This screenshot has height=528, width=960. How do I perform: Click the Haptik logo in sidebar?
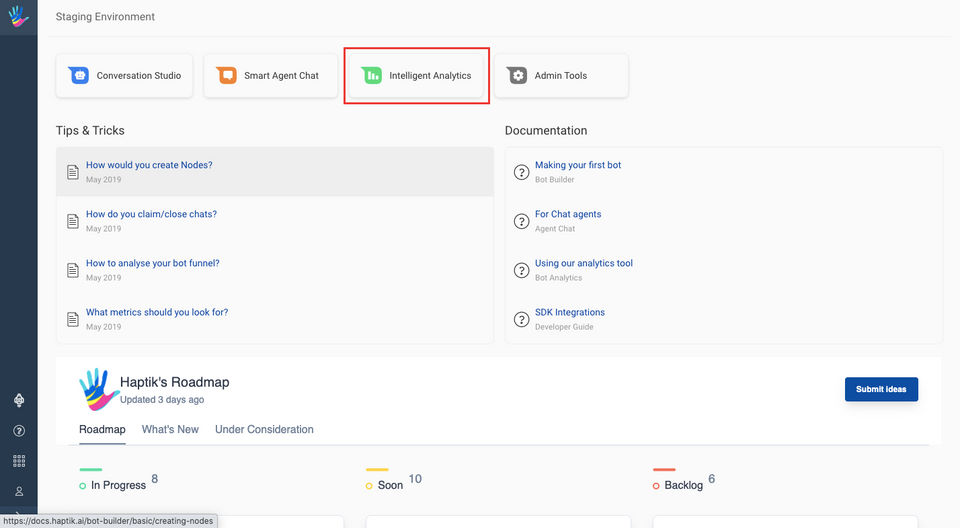18,17
